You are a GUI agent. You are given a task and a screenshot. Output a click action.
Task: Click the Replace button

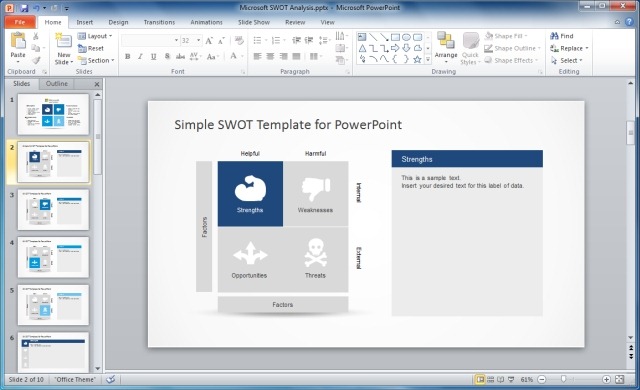(x=569, y=48)
